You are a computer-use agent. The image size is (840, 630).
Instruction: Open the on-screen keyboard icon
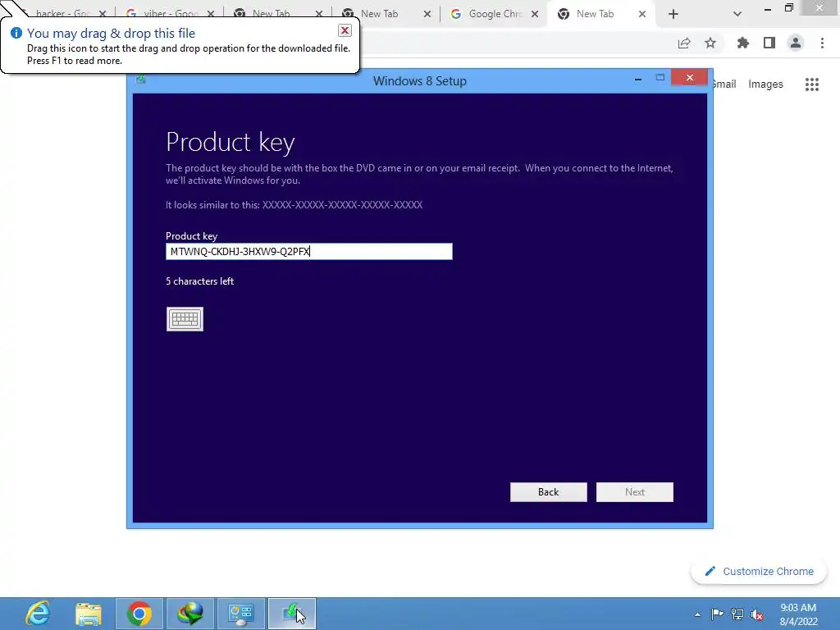point(185,319)
